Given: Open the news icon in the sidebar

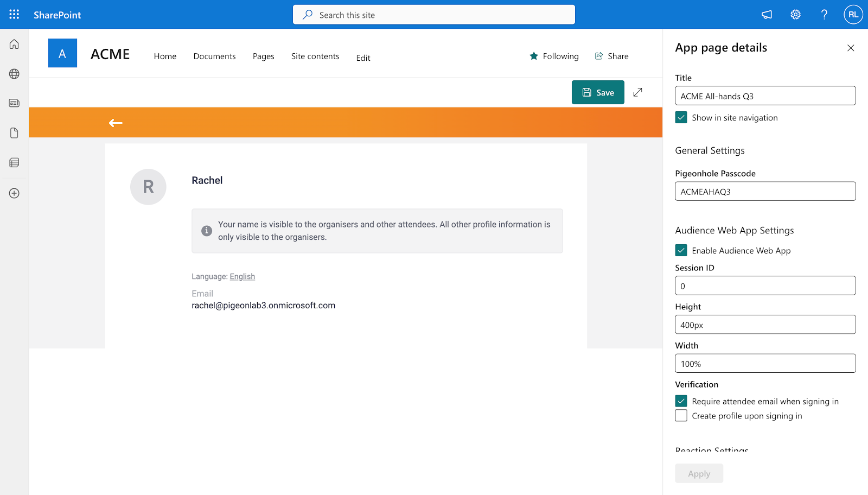Looking at the screenshot, I should pyautogui.click(x=14, y=103).
